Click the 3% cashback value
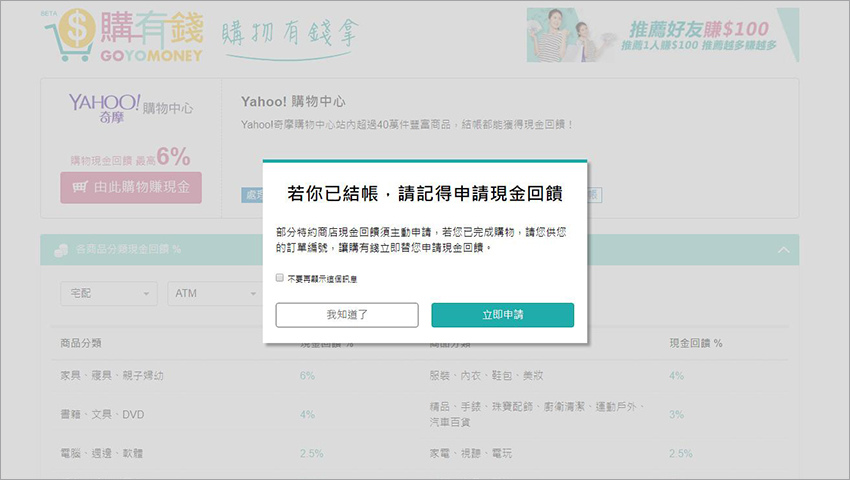This screenshot has width=850, height=480. click(x=676, y=414)
